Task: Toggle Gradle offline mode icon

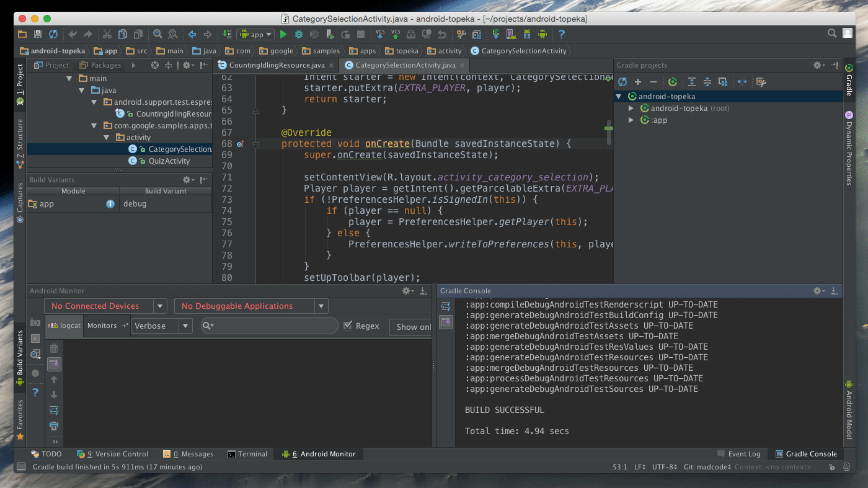Action: click(742, 82)
